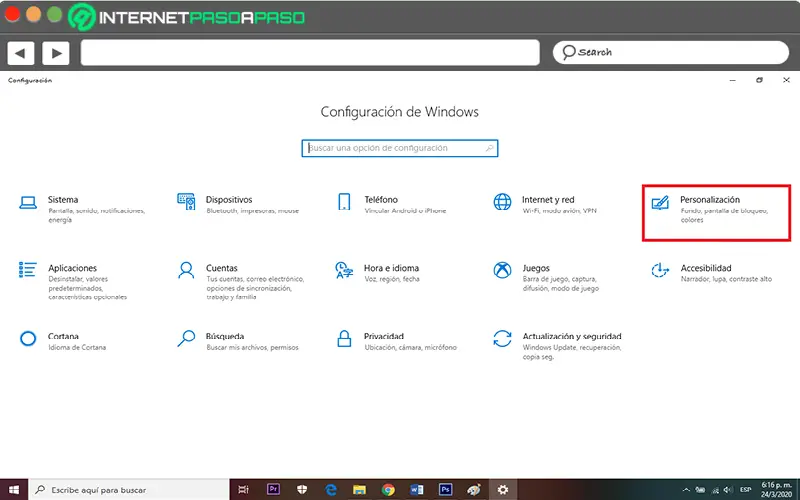Image resolution: width=800 pixels, height=500 pixels.
Task: Click the taskbar 'Escribe aquí para buscar' box
Action: point(129,490)
